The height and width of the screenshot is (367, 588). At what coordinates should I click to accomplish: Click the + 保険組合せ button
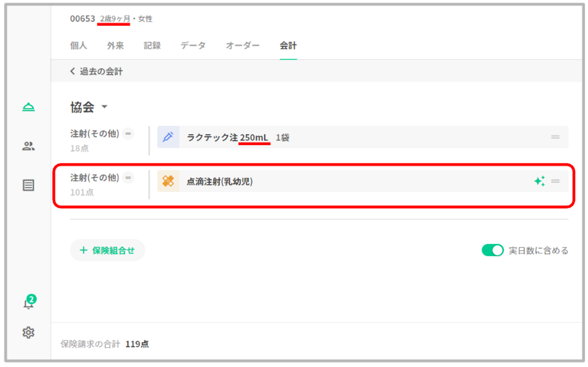click(x=107, y=250)
